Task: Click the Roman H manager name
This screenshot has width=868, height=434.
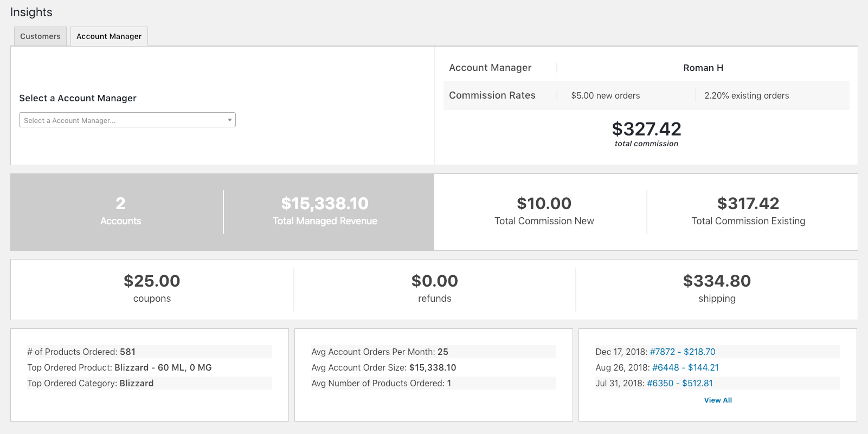Action: [703, 68]
